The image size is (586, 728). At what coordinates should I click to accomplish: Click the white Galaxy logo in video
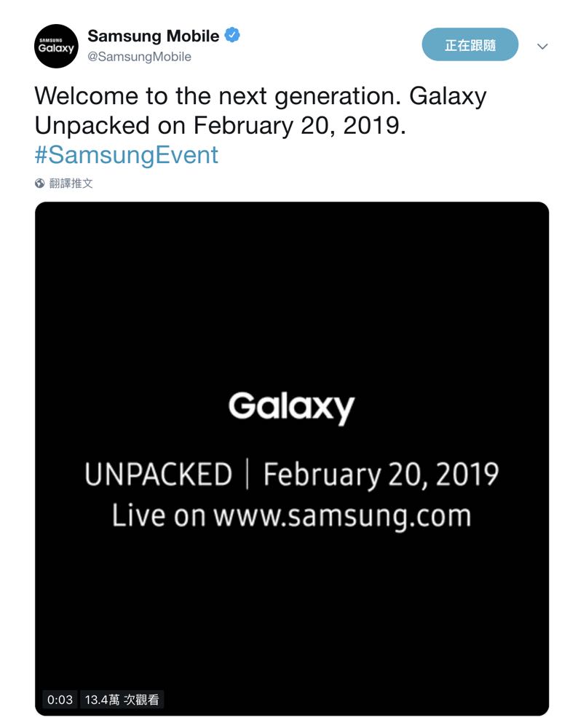(291, 407)
